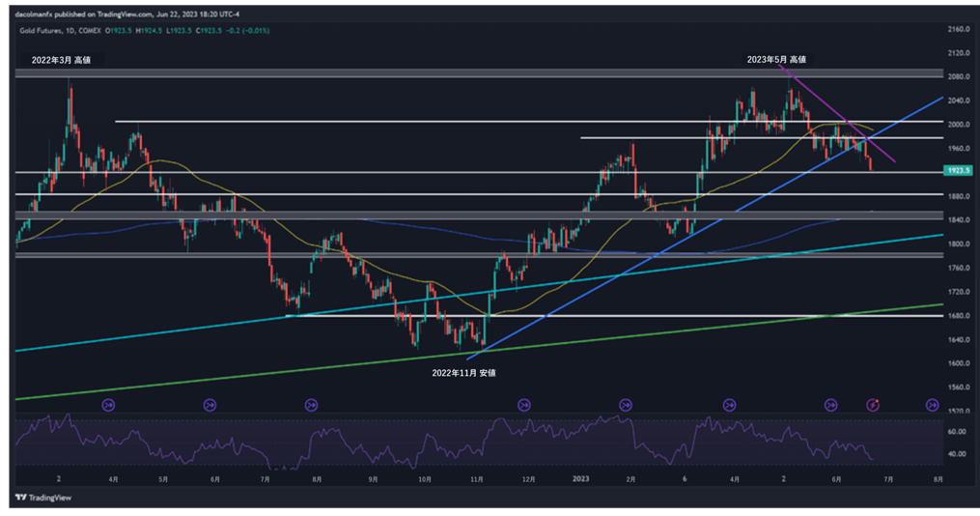This screenshot has height=516, width=980.
Task: Click the open value O1923.5
Action: coord(118,30)
